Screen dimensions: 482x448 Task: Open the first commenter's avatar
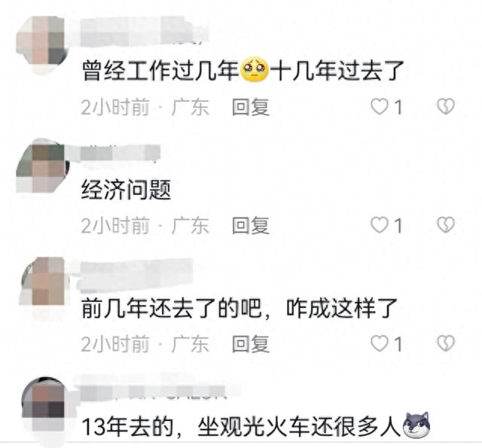coord(41,41)
